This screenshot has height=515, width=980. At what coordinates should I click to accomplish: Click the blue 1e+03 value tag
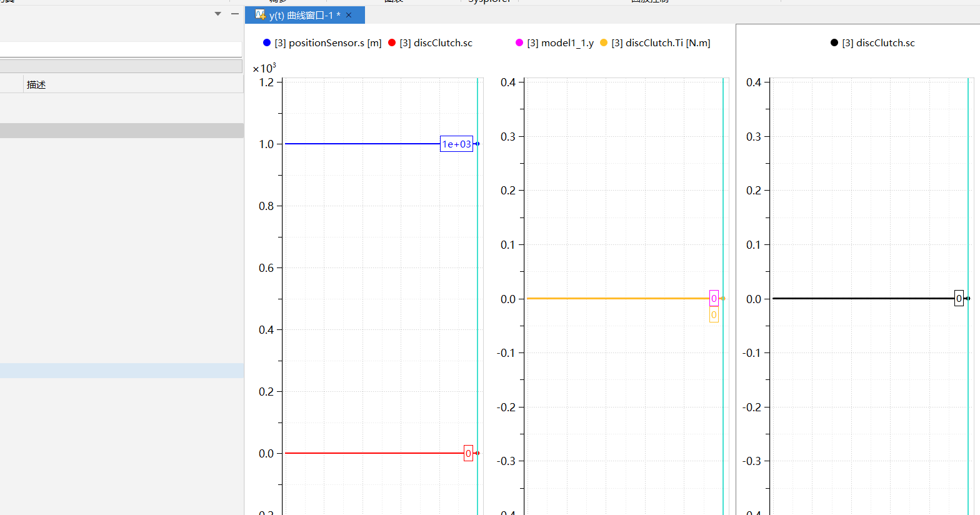tap(456, 144)
